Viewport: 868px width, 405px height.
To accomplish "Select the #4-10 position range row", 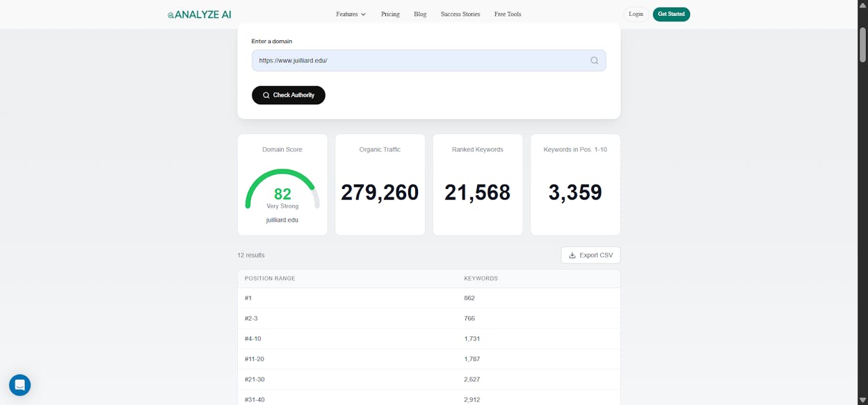I will pyautogui.click(x=428, y=339).
